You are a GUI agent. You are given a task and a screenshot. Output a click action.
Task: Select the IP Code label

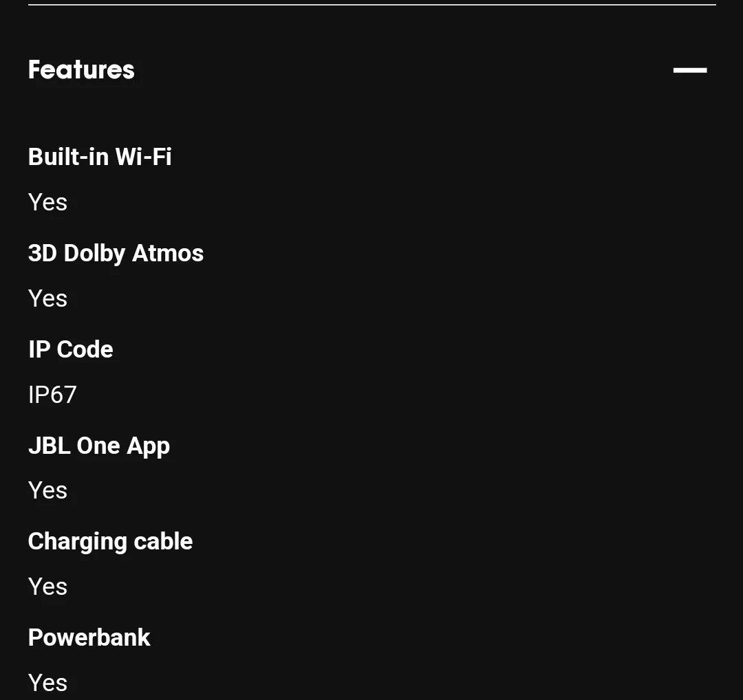tap(71, 349)
